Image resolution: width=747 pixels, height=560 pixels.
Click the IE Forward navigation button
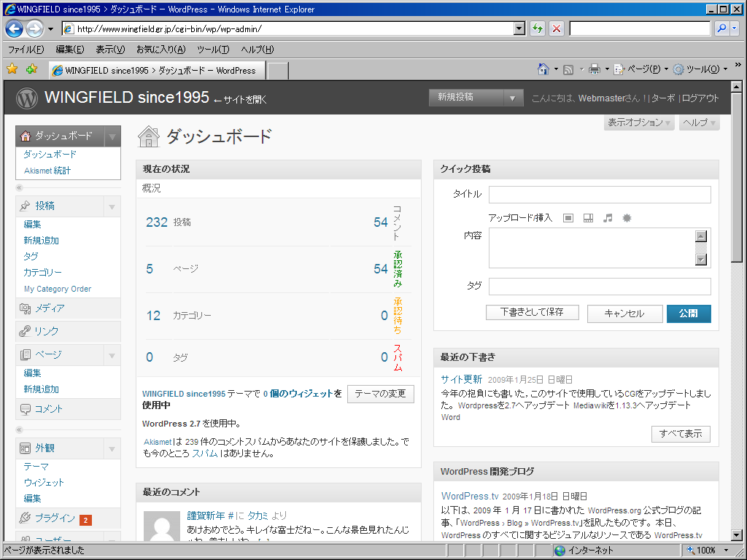tap(34, 29)
